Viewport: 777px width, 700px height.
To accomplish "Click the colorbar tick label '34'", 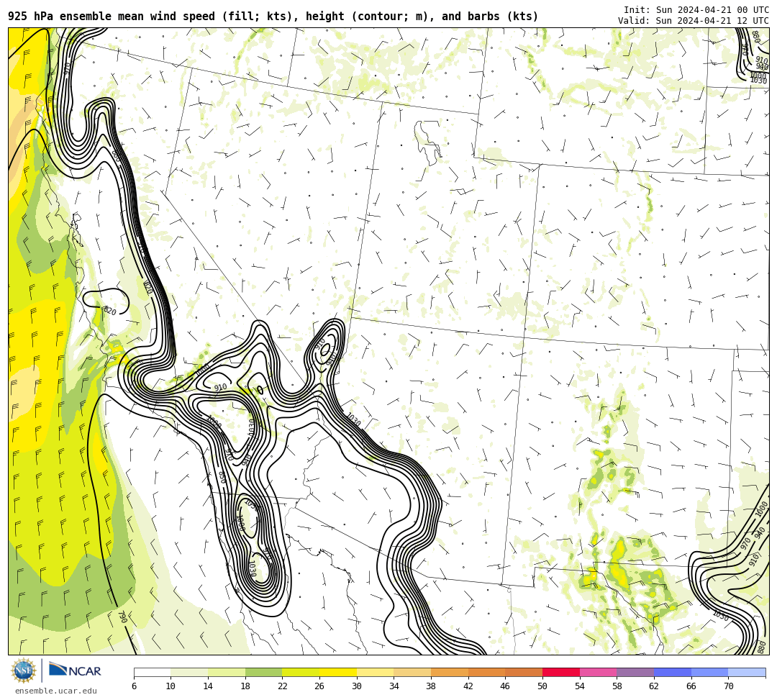I will click(x=394, y=686).
